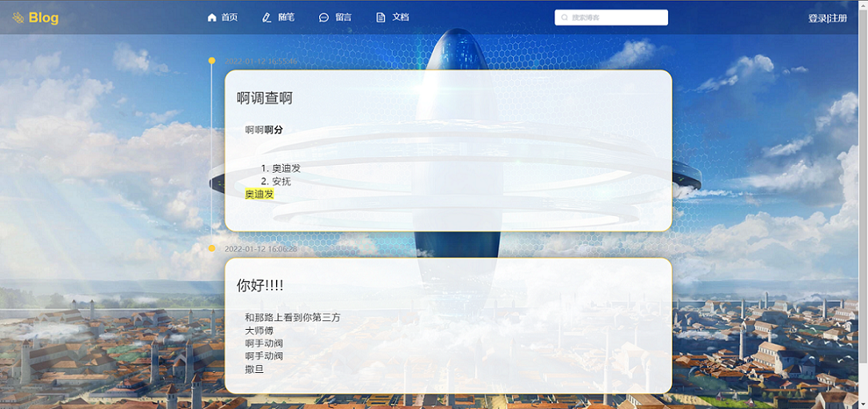Open the 留言 message page
Viewport: 868px width, 409px height.
[x=343, y=18]
